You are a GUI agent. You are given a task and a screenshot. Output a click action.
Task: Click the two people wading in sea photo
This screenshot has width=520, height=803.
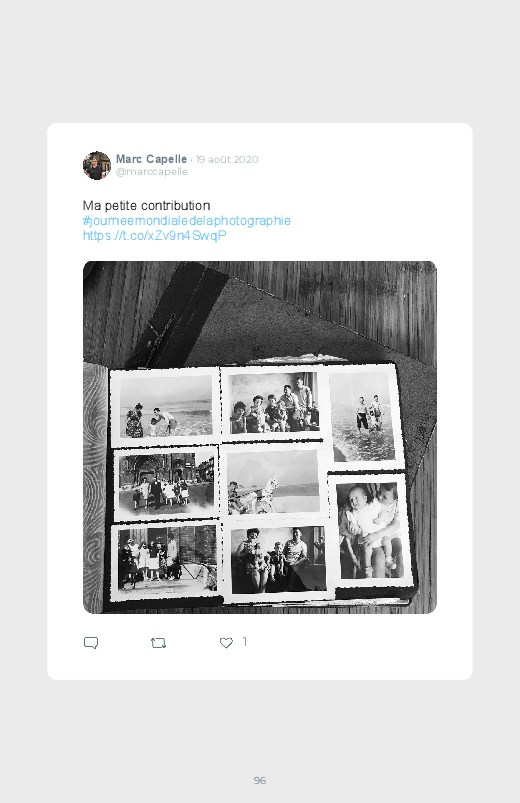click(x=364, y=417)
